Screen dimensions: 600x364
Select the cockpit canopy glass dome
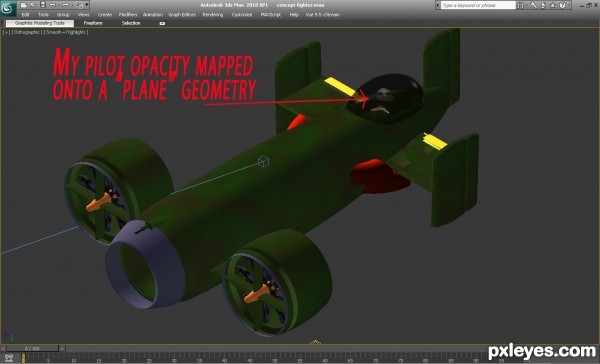coord(385,99)
